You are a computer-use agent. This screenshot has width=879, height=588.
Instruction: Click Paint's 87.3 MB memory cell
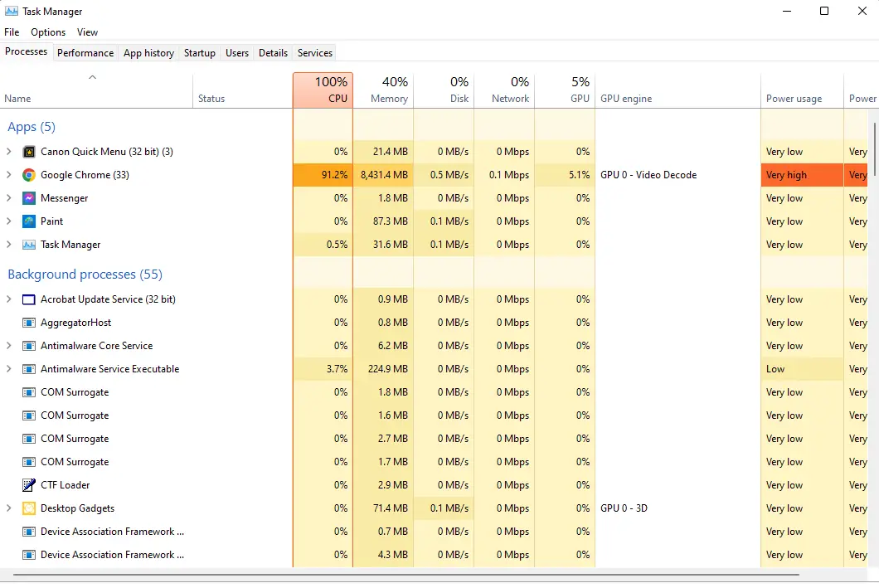(x=383, y=221)
